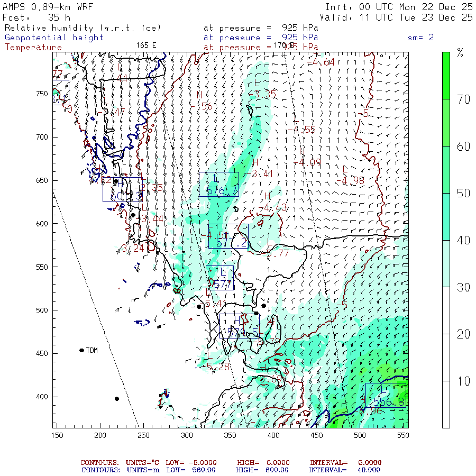Click the -4.09 high temperature label
This screenshot has height=476, width=476.
click(307, 162)
